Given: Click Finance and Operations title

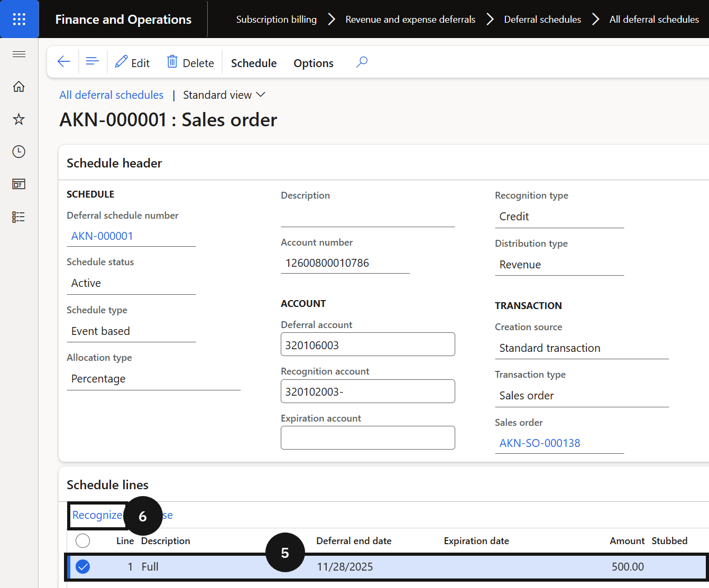Looking at the screenshot, I should point(123,20).
